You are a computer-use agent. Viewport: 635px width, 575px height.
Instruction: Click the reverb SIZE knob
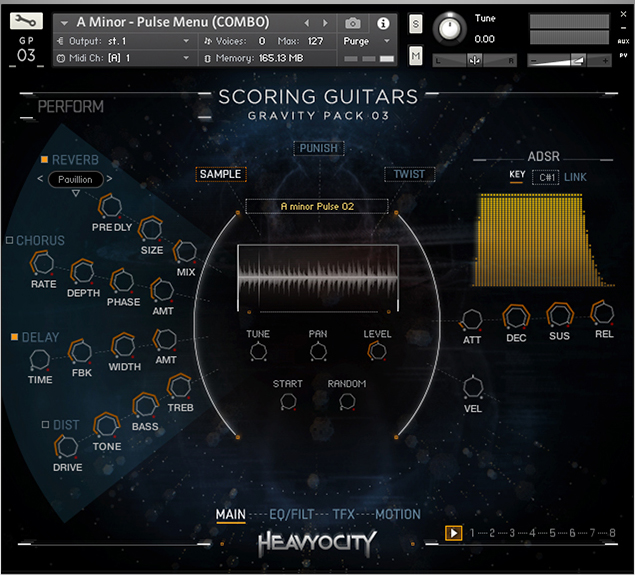(150, 229)
